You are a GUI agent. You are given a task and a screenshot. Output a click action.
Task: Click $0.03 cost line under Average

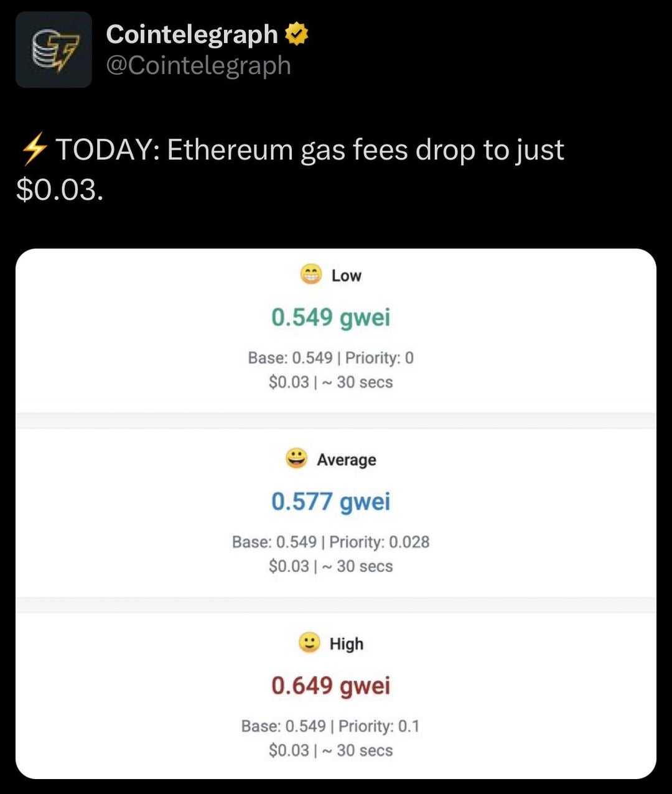(330, 566)
